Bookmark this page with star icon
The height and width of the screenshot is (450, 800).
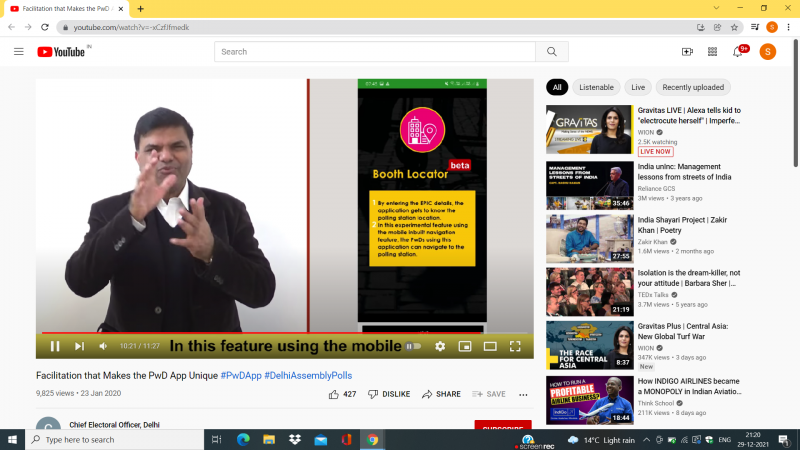[734, 27]
